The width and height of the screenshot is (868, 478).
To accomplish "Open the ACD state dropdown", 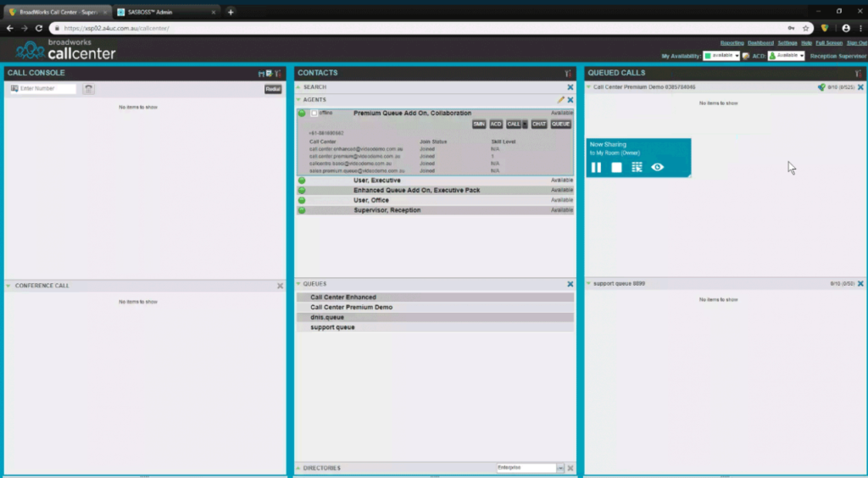I will (786, 56).
